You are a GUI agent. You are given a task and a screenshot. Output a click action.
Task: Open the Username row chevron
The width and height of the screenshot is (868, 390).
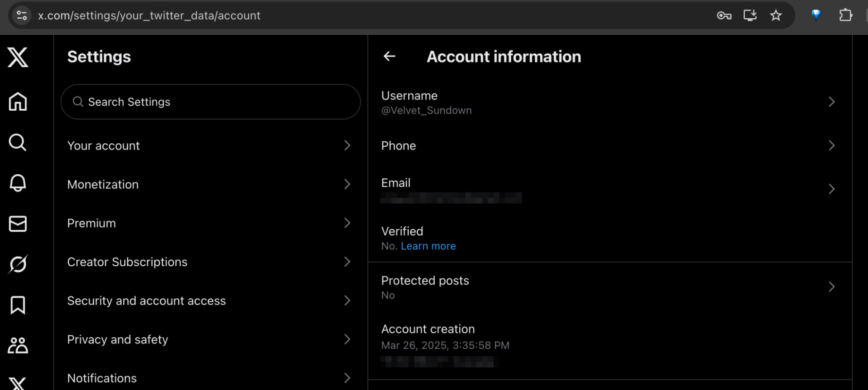[831, 102]
